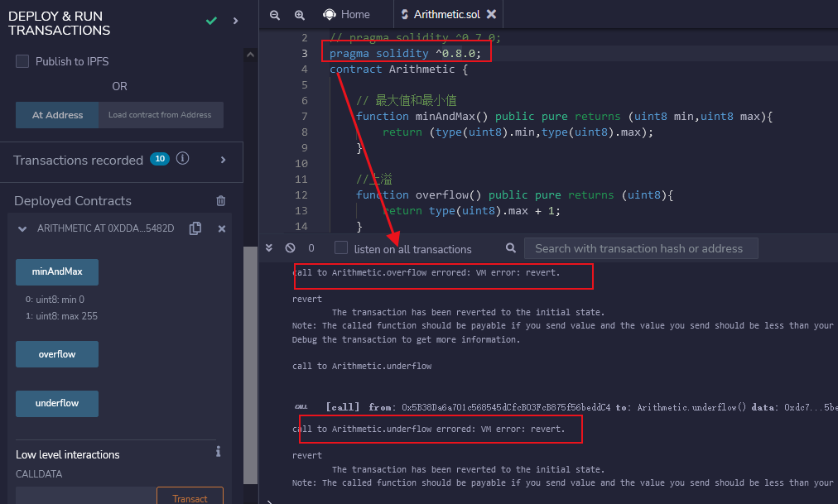Viewport: 838px width, 504px height.
Task: Click the side panel vertical scrollbar
Action: [250, 365]
